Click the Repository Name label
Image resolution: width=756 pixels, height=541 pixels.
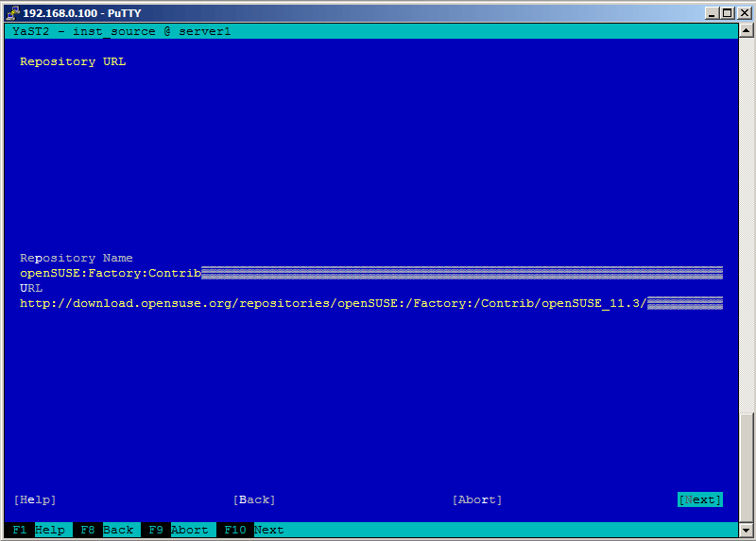click(77, 258)
